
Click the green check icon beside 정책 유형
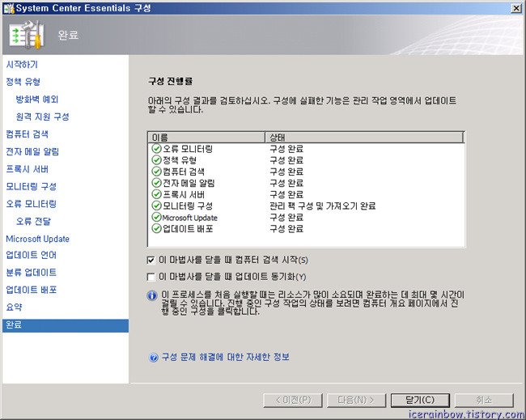point(156,160)
